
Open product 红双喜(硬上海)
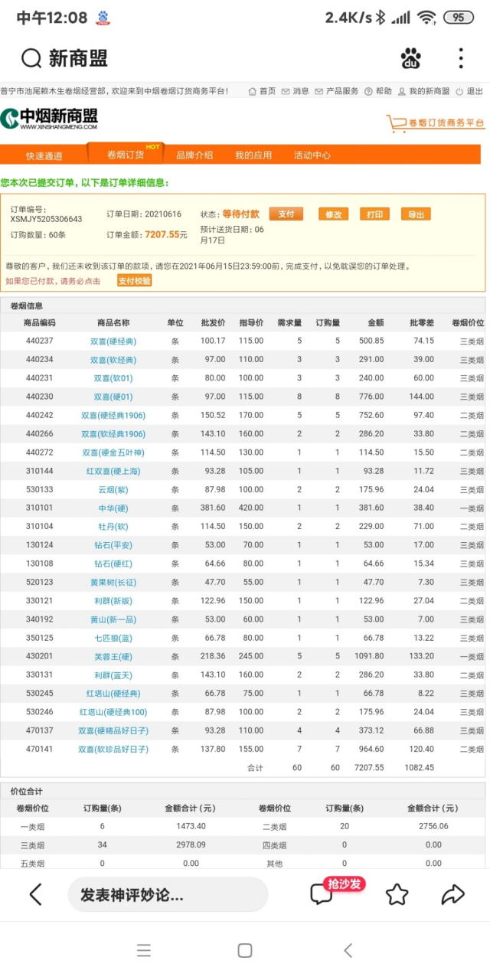[113, 471]
